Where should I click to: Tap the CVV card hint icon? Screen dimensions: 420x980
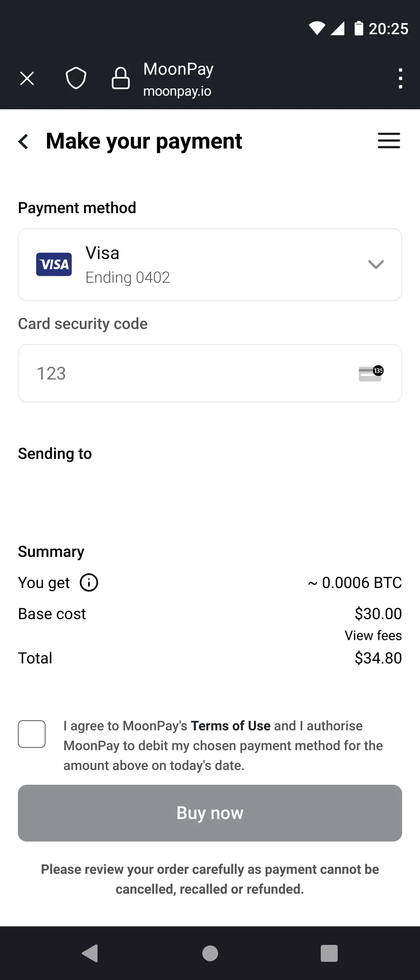pos(371,373)
